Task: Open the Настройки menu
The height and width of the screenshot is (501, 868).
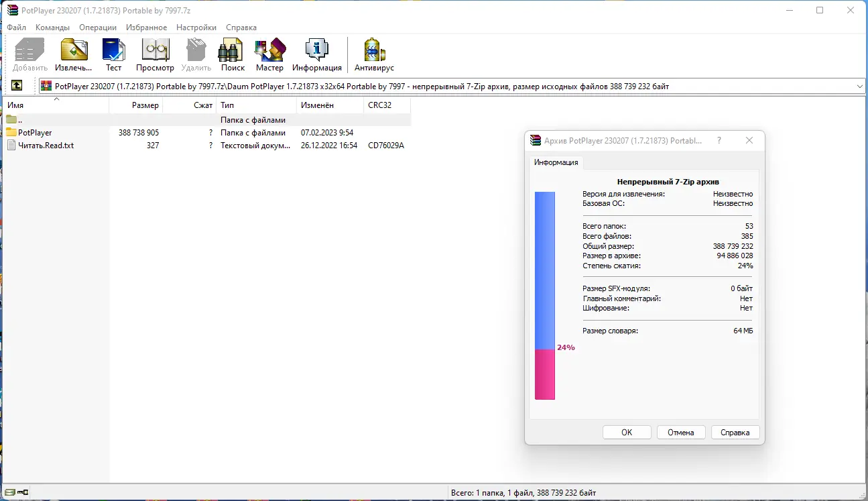Action: [196, 27]
